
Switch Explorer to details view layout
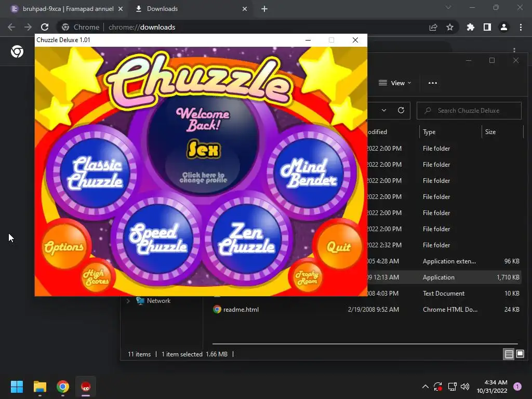(509, 354)
